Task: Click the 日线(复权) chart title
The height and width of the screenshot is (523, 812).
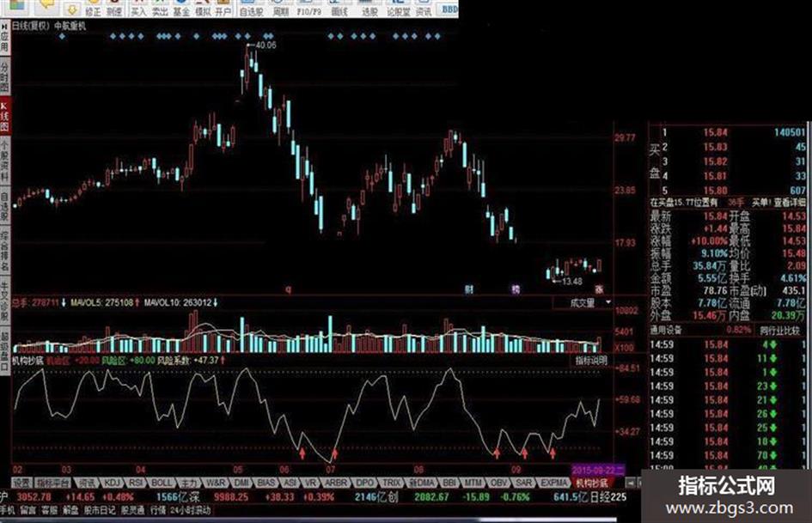Action: pyautogui.click(x=31, y=26)
